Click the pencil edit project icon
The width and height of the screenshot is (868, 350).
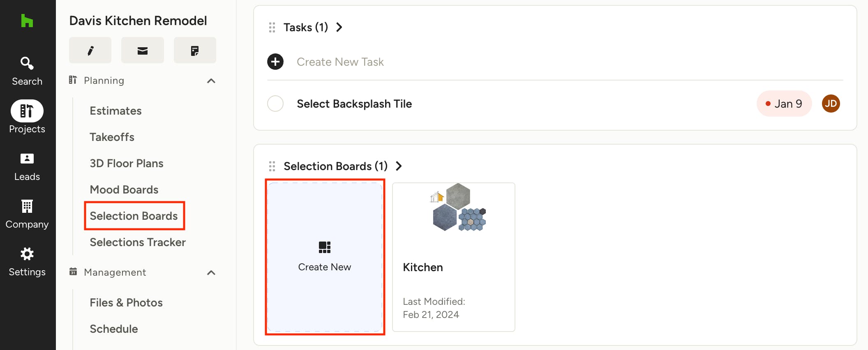pos(90,51)
